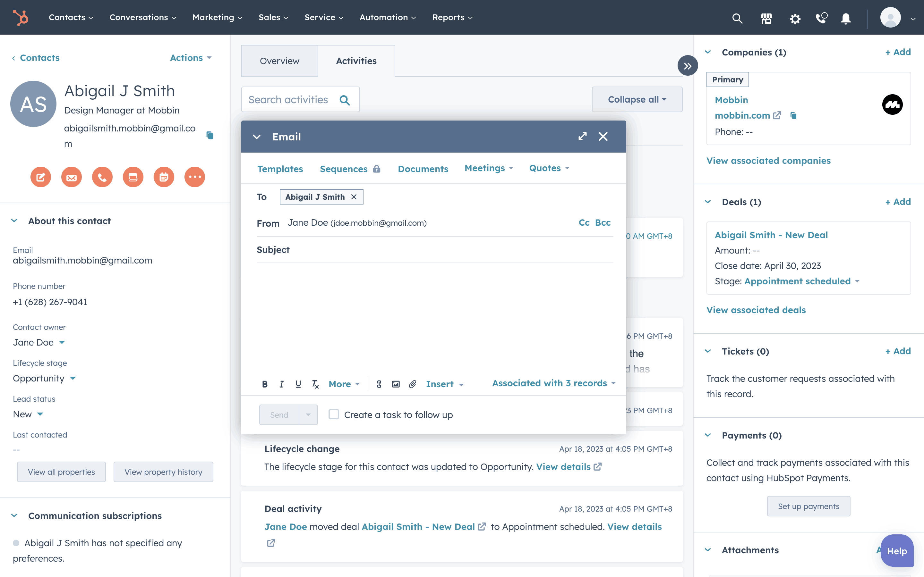Click the insert link icon in editor
924x577 pixels.
(379, 384)
